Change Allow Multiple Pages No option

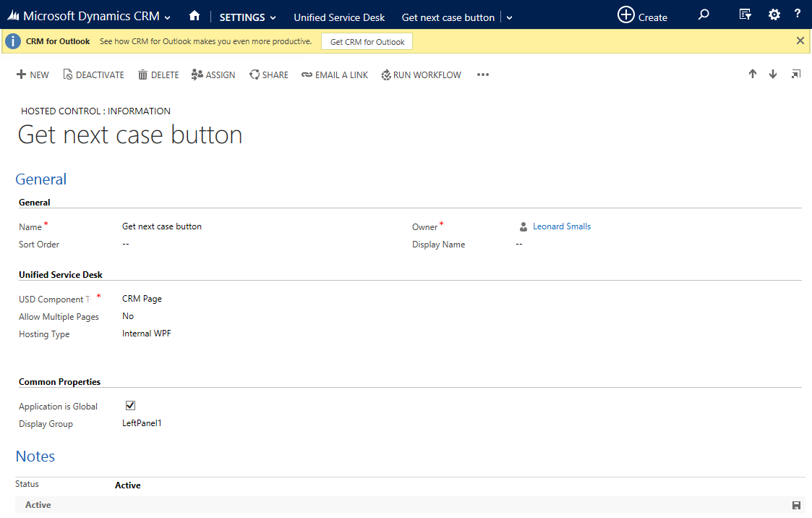pos(128,316)
